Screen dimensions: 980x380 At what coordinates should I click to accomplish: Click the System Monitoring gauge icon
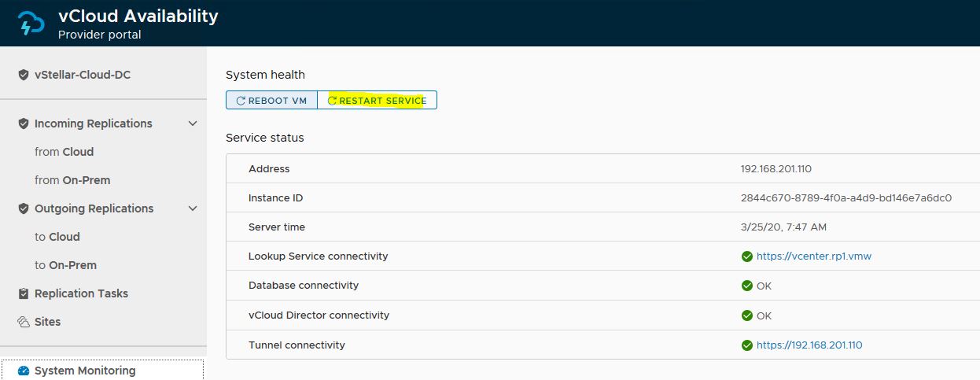[x=24, y=371]
